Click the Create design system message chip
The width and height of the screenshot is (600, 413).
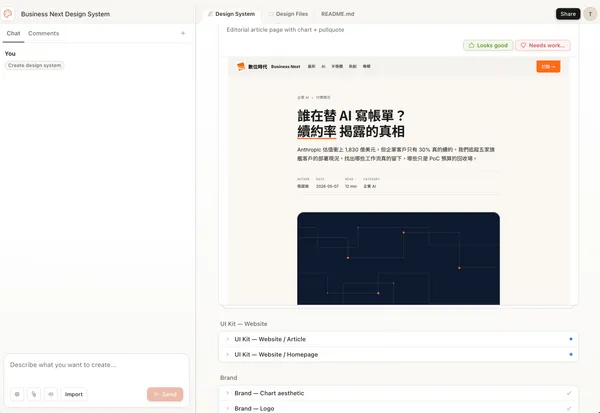tap(34, 65)
